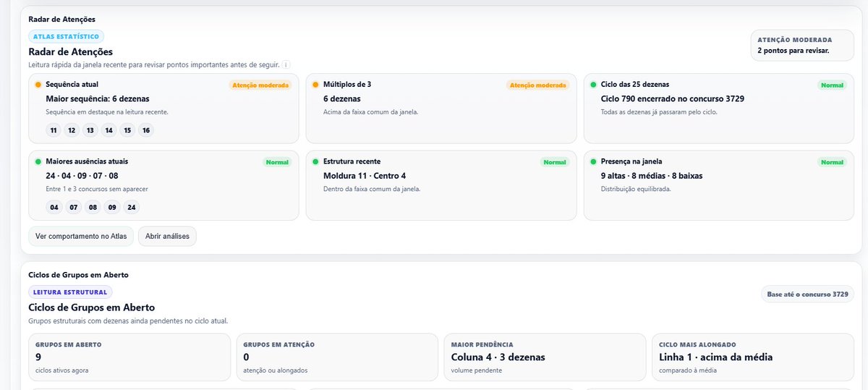Click green status dot of Presença na janela
This screenshot has height=390, width=868.
pos(593,161)
